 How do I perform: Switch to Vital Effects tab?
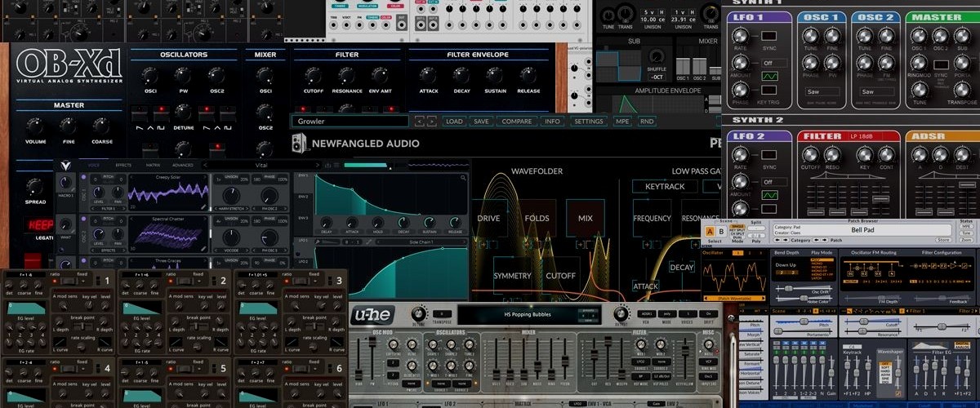tap(122, 165)
